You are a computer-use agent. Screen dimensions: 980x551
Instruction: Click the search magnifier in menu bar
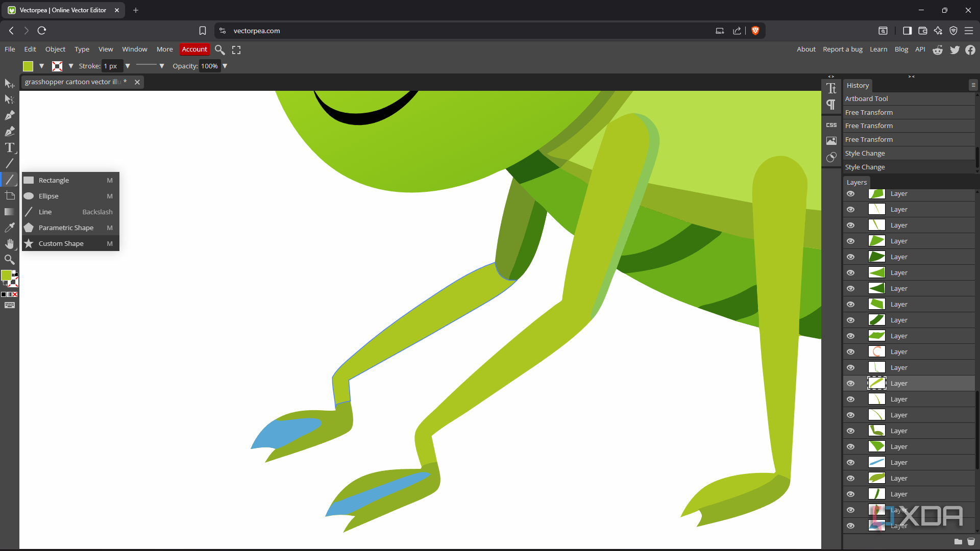(x=219, y=49)
